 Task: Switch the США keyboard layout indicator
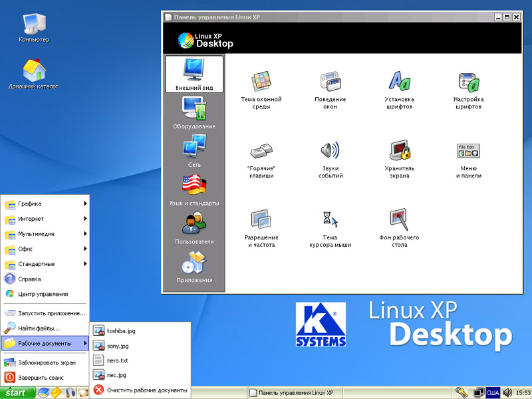pyautogui.click(x=493, y=392)
